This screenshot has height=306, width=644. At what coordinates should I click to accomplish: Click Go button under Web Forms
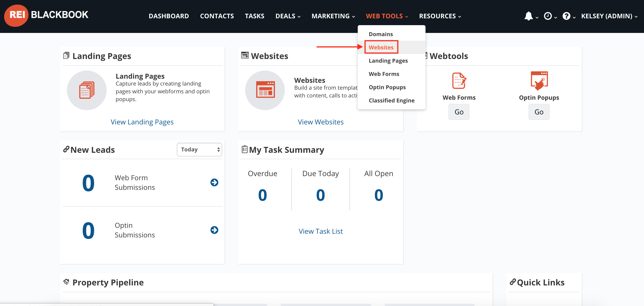[459, 112]
